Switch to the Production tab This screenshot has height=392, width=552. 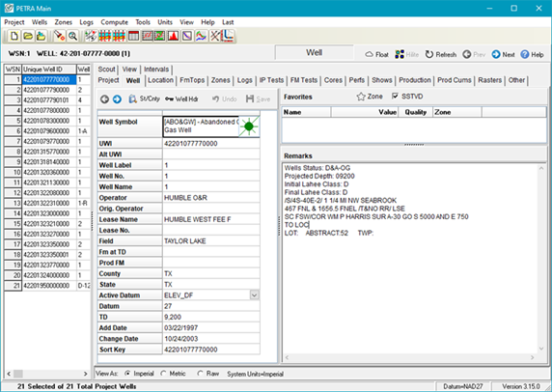415,80
